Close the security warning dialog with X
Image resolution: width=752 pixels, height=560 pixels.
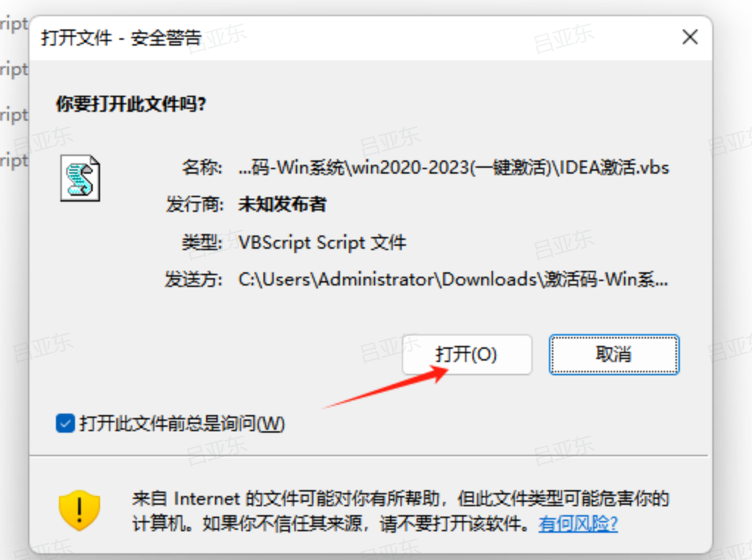689,37
